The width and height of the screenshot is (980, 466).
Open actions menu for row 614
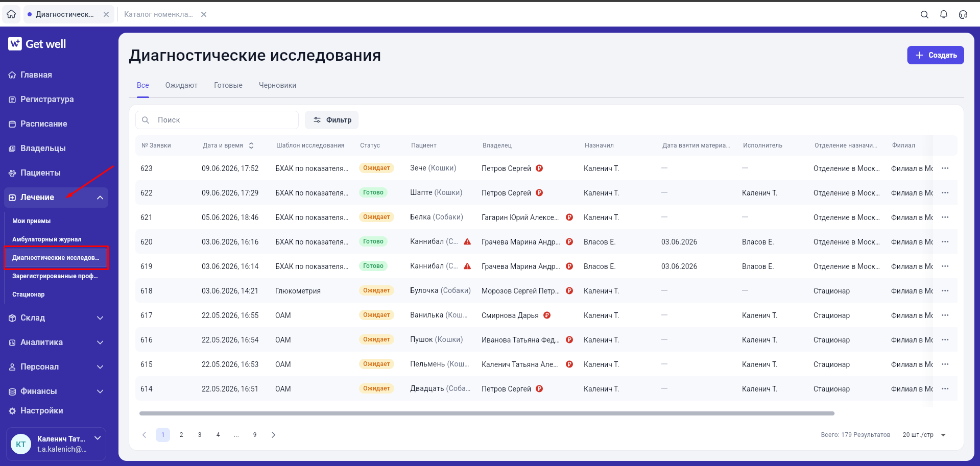[945, 388]
